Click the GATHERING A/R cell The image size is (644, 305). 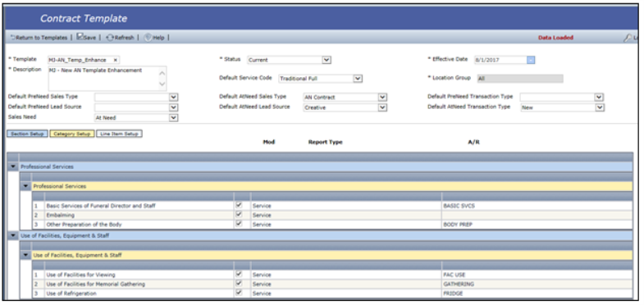tap(537, 284)
